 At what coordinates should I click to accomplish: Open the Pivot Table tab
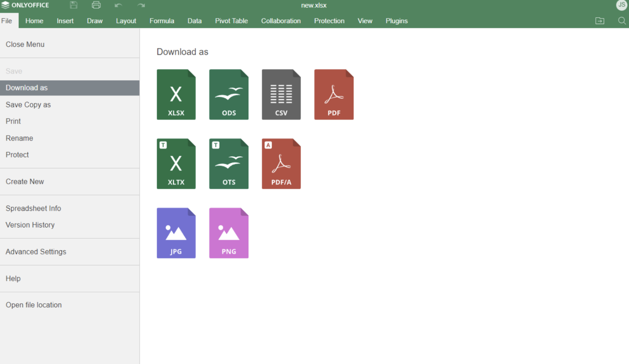231,21
